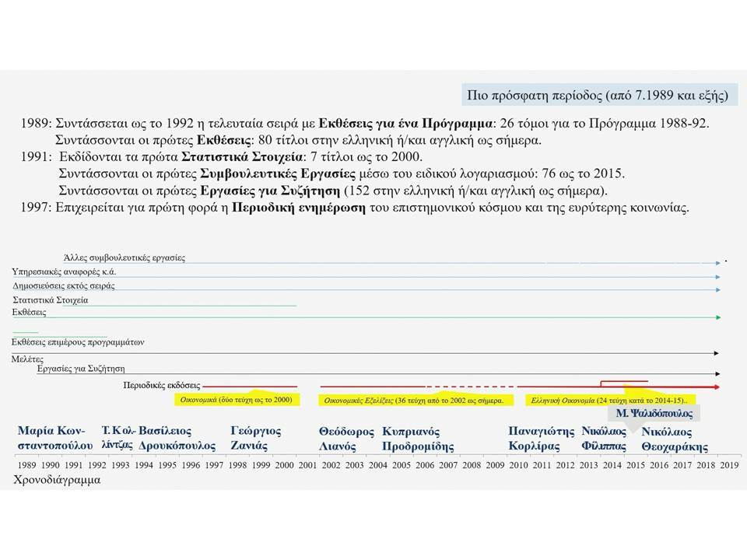Click label 'Περιοδικές εκδόσεις'
The height and width of the screenshot is (560, 747).
(162, 385)
